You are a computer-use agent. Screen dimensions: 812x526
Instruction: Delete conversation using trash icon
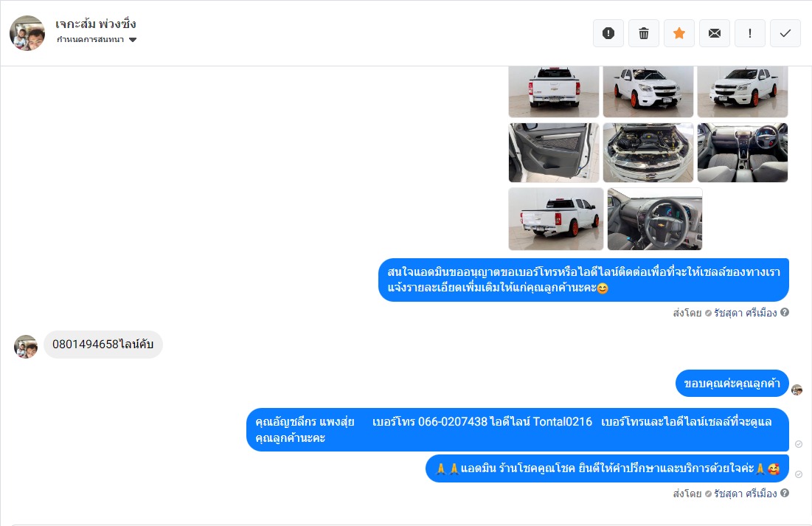pos(644,33)
